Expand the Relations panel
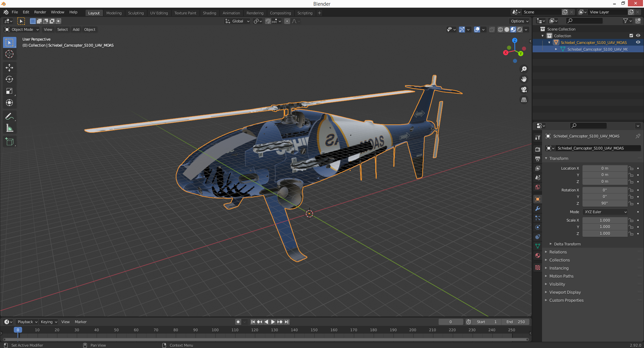 pos(558,252)
